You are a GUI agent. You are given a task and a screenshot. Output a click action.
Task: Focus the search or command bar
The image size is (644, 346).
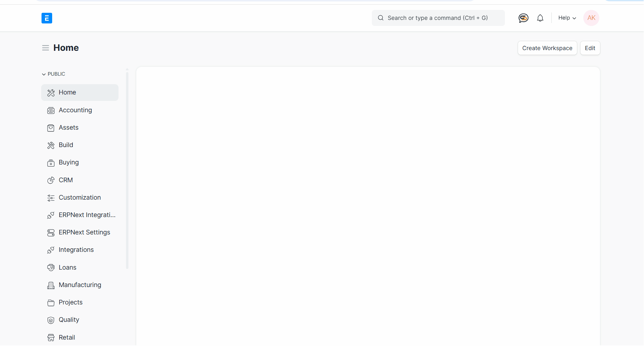coord(438,18)
